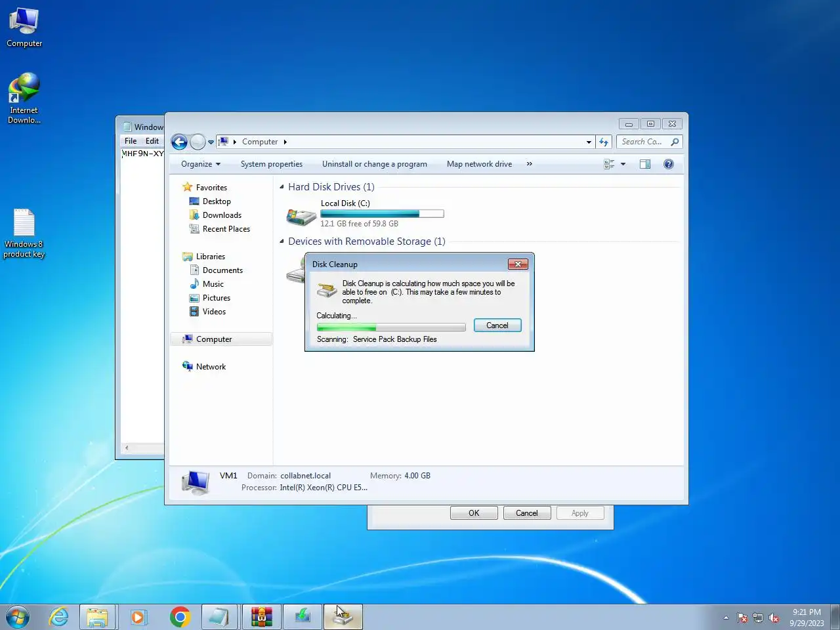Open the Computer desktop icon
This screenshot has width=840, height=630.
[24, 28]
